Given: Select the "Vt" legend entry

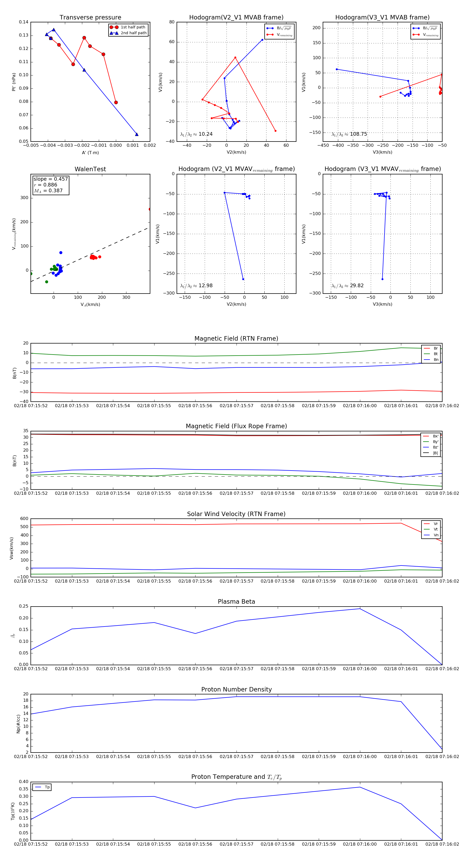Looking at the screenshot, I should pos(431,529).
